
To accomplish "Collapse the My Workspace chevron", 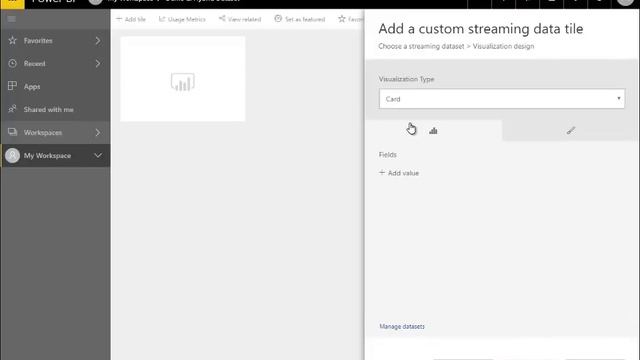I will [x=98, y=156].
